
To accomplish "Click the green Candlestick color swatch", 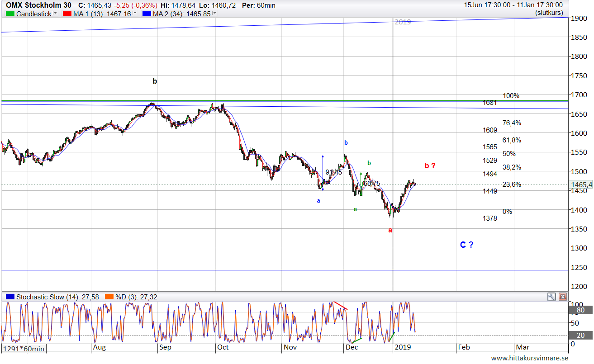I will click(x=10, y=14).
